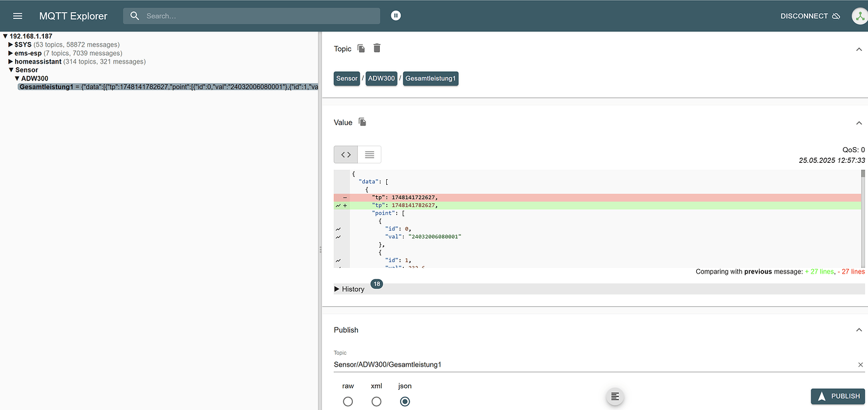The width and height of the screenshot is (868, 410).
Task: Pause the MQTT message stream
Action: tap(396, 15)
